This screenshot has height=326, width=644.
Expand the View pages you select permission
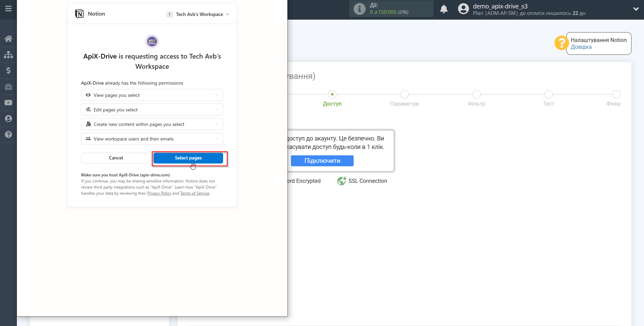click(x=152, y=95)
